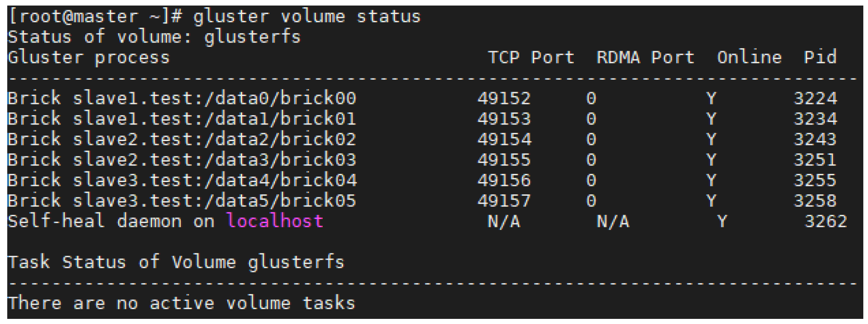Image resolution: width=868 pixels, height=324 pixels.
Task: Click the slave1.test:/data0/brick00 brick line
Action: point(182,98)
